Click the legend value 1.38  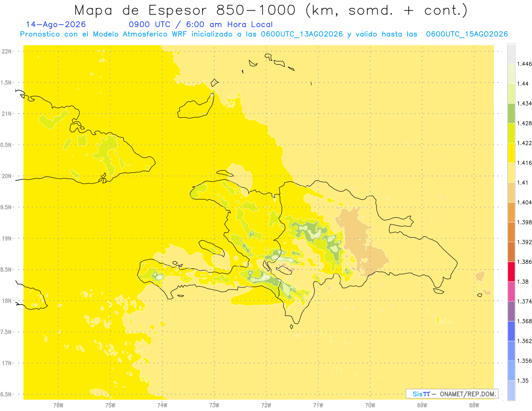coord(523,282)
